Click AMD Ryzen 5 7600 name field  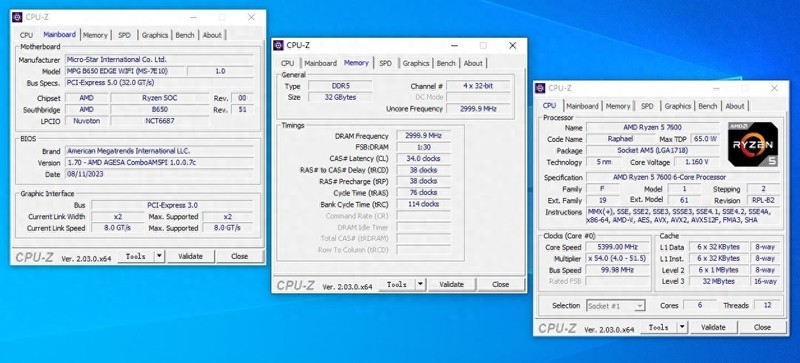tap(652, 127)
